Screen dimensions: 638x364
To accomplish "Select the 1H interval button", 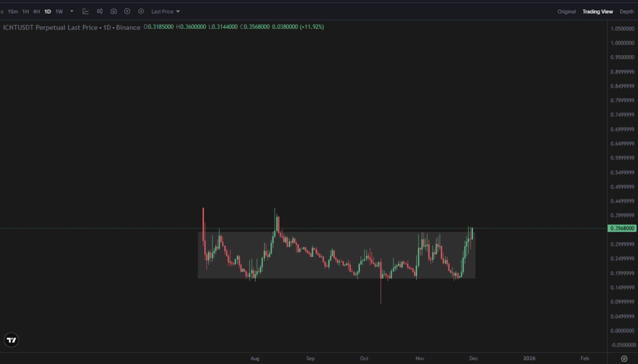I will click(x=25, y=11).
